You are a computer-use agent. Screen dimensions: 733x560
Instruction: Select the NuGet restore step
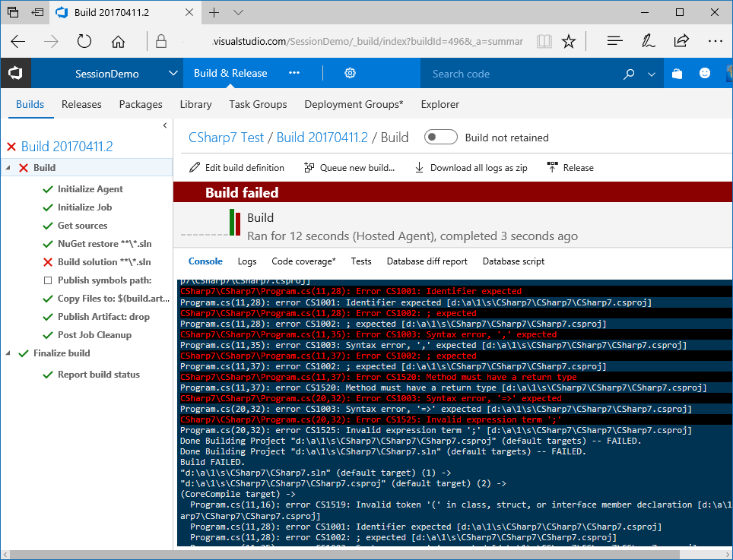(105, 243)
